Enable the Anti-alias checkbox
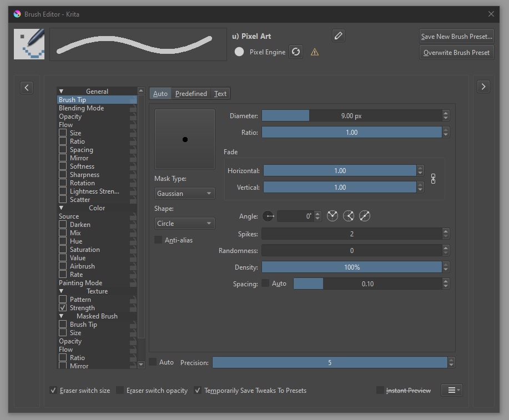Image resolution: width=509 pixels, height=420 pixels. pos(159,240)
